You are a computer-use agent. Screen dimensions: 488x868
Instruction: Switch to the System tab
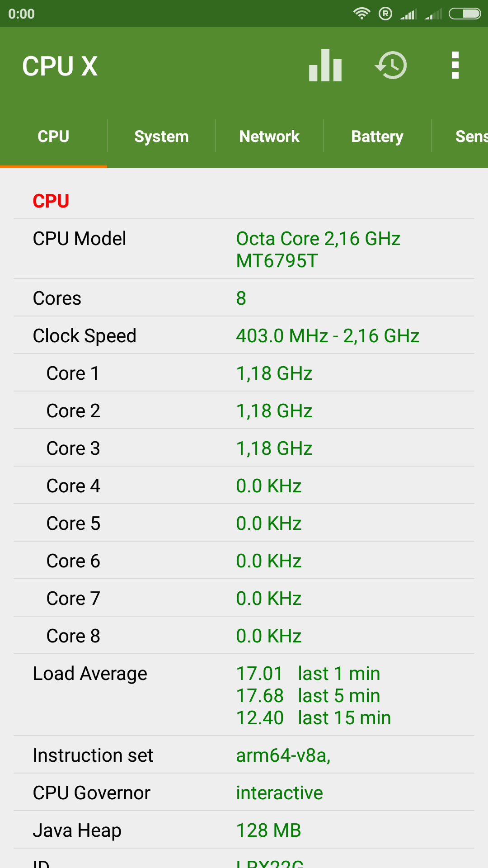[x=161, y=137]
